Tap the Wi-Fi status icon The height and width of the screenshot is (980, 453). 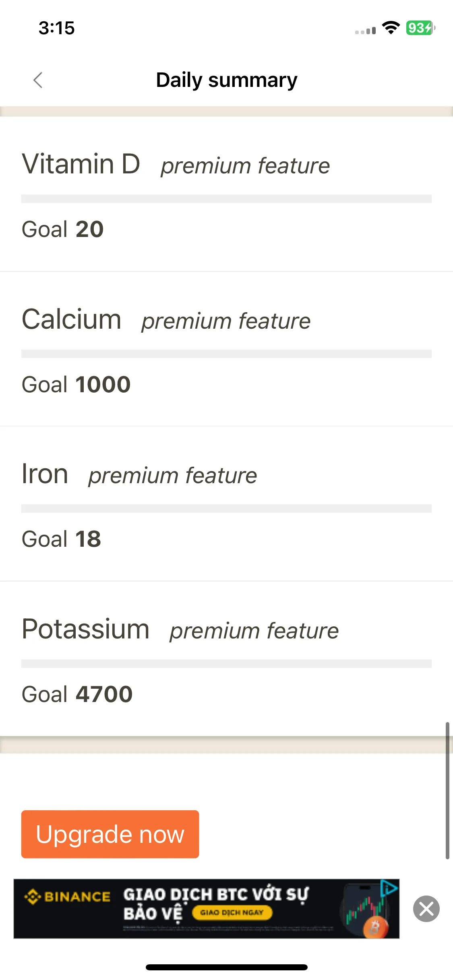(391, 28)
